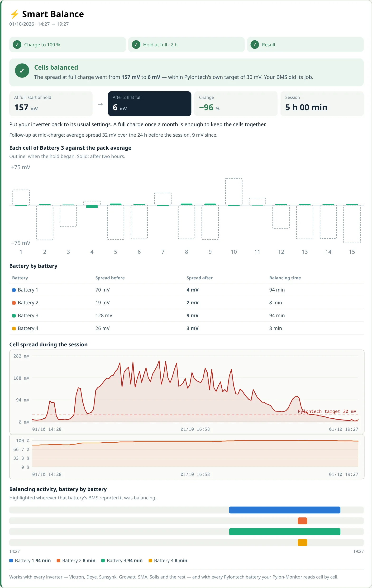The image size is (372, 588).
Task: Click the orange Battery 2 balancing activity segment
Action: (x=302, y=521)
